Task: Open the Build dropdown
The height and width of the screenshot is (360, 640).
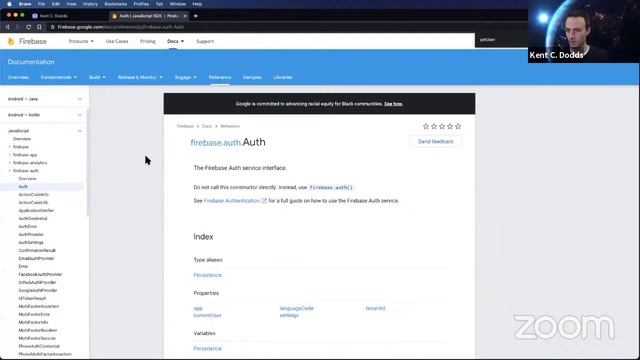Action: [97, 77]
